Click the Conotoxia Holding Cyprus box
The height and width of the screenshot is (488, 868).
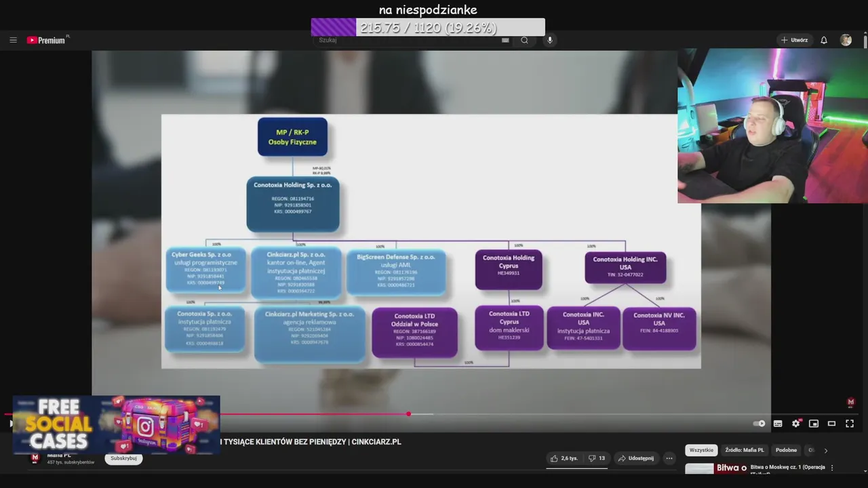(509, 270)
